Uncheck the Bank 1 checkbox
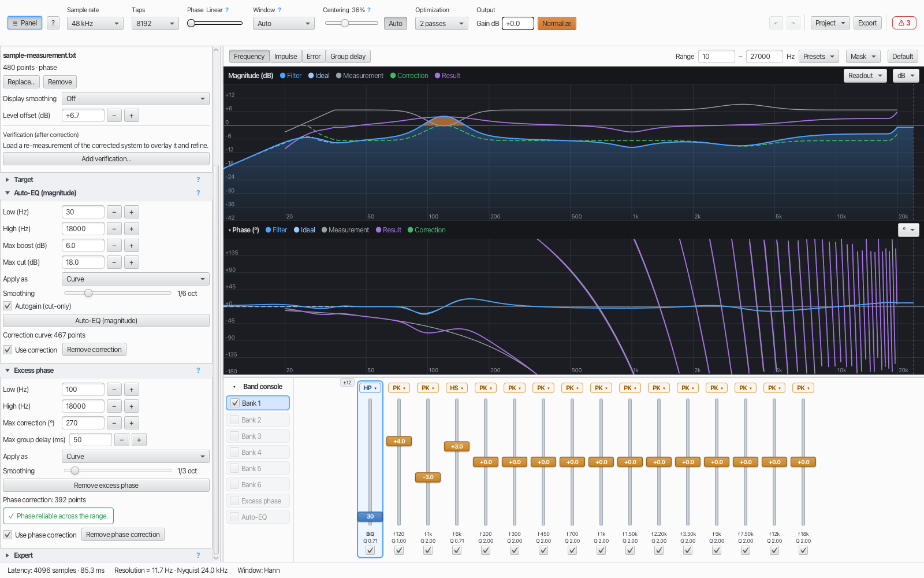This screenshot has height=578, width=924. coord(235,403)
